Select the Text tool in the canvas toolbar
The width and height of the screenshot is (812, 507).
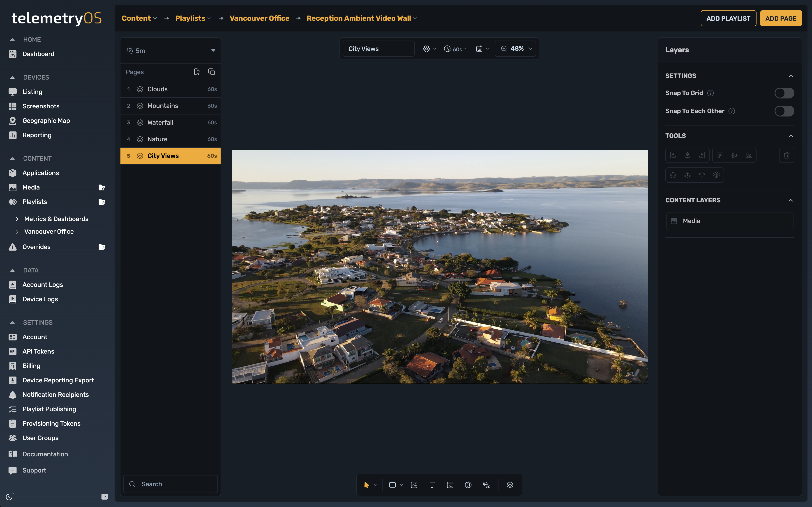coord(432,484)
